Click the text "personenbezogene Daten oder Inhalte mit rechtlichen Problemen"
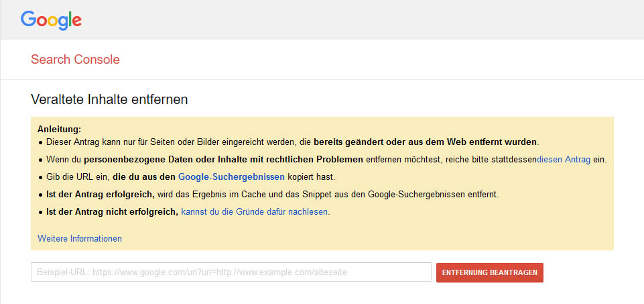 coord(223,160)
